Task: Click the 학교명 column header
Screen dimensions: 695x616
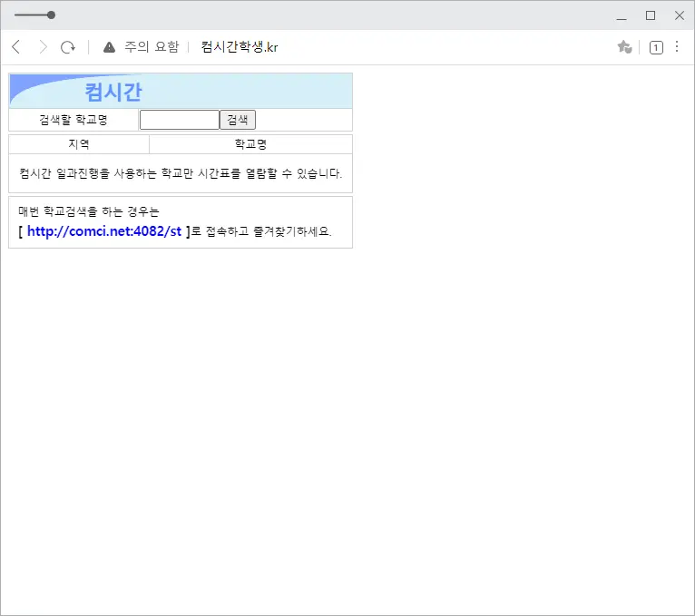Action: (x=250, y=144)
